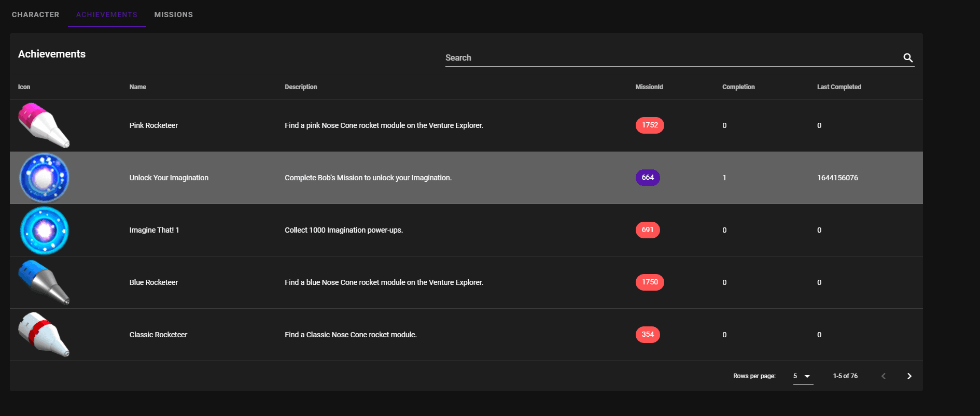
Task: Click the Icon column header
Action: (x=24, y=87)
